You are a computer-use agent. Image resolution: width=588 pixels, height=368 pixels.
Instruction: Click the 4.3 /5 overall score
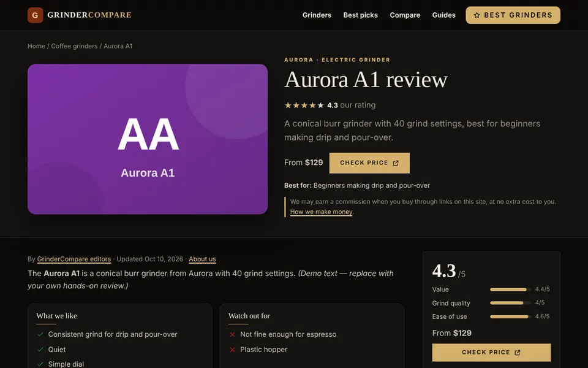(x=448, y=271)
